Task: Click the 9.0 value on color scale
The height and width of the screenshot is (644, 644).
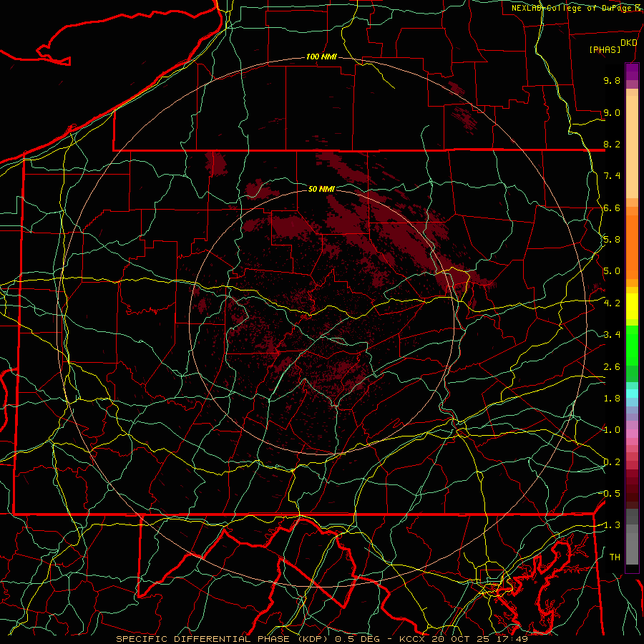Action: tap(612, 112)
